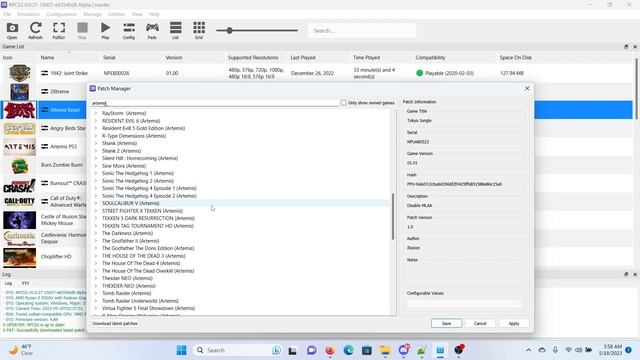Open the Help menu
The width and height of the screenshot is (640, 360).
[x=154, y=14]
